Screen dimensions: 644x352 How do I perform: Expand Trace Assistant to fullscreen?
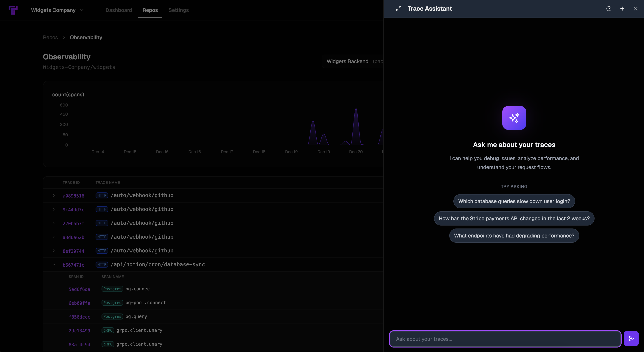[399, 8]
